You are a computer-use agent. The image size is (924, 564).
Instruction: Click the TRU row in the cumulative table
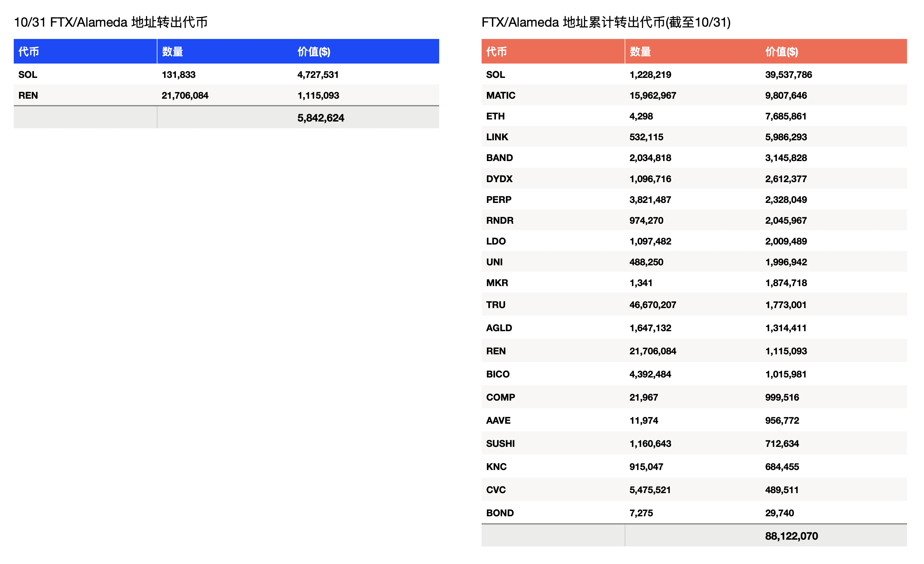click(x=638, y=305)
